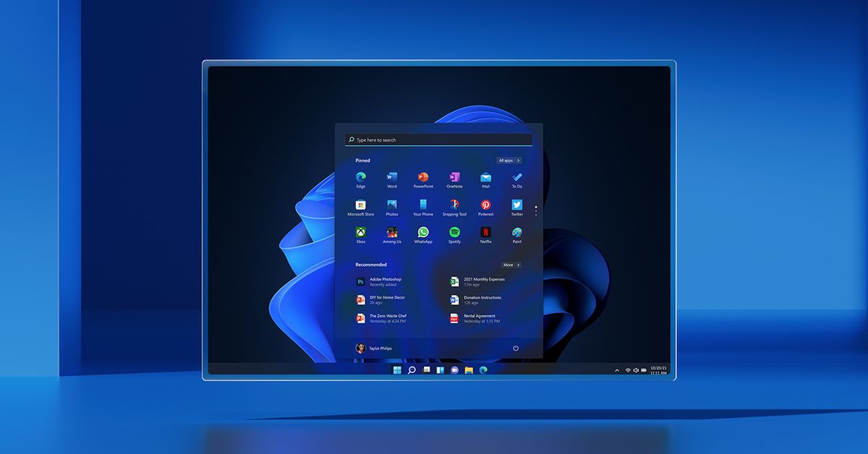Open the Mail app
The width and height of the screenshot is (868, 454).
click(485, 178)
